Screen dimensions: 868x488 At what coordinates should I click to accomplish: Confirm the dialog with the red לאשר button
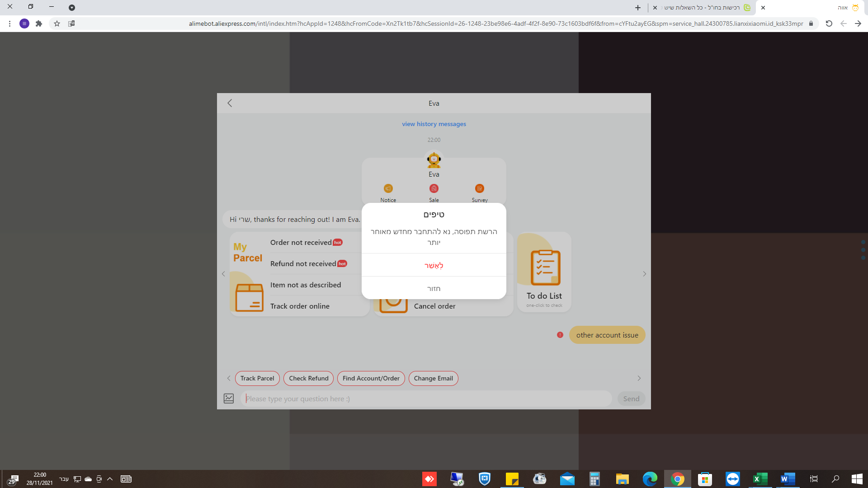(x=434, y=265)
